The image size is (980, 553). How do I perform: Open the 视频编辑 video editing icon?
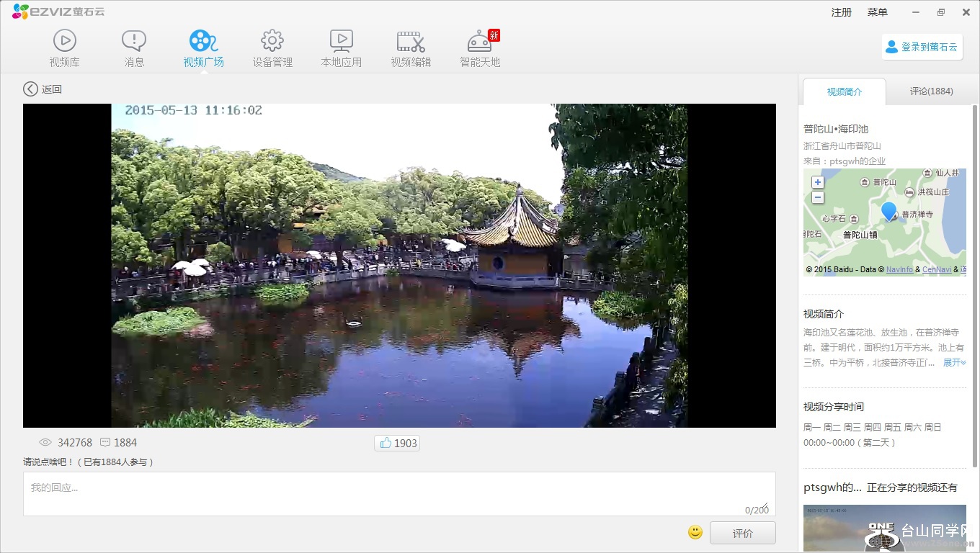point(411,42)
